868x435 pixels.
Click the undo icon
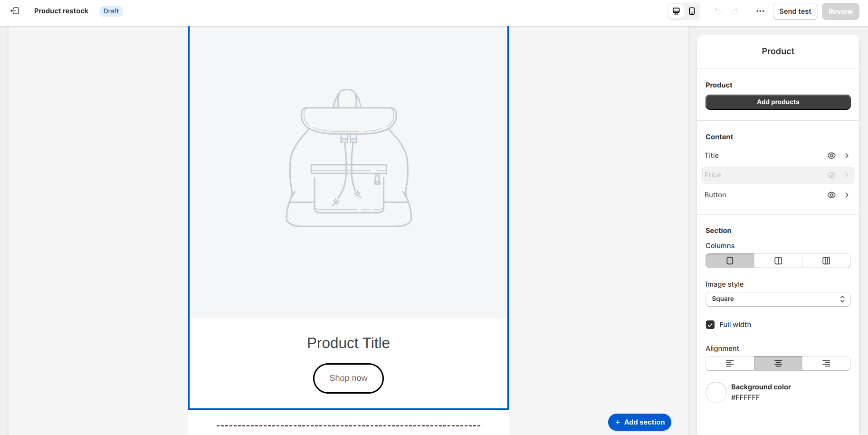(717, 11)
